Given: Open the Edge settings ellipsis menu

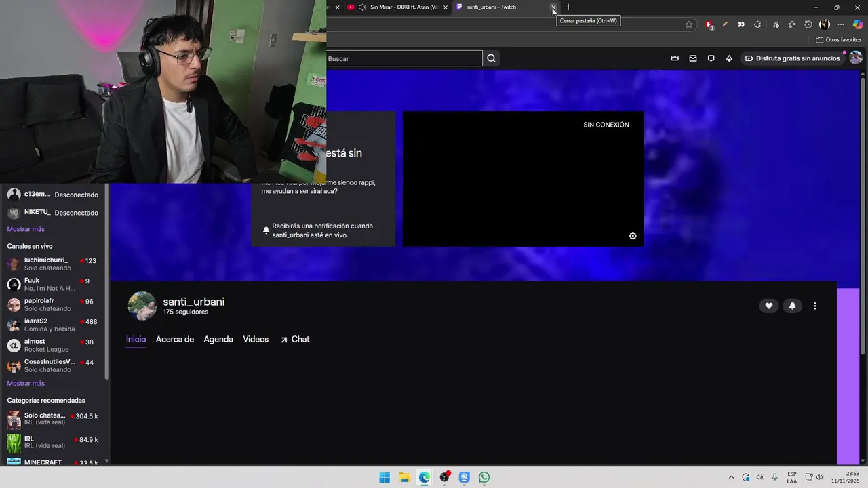Looking at the screenshot, I should [841, 24].
